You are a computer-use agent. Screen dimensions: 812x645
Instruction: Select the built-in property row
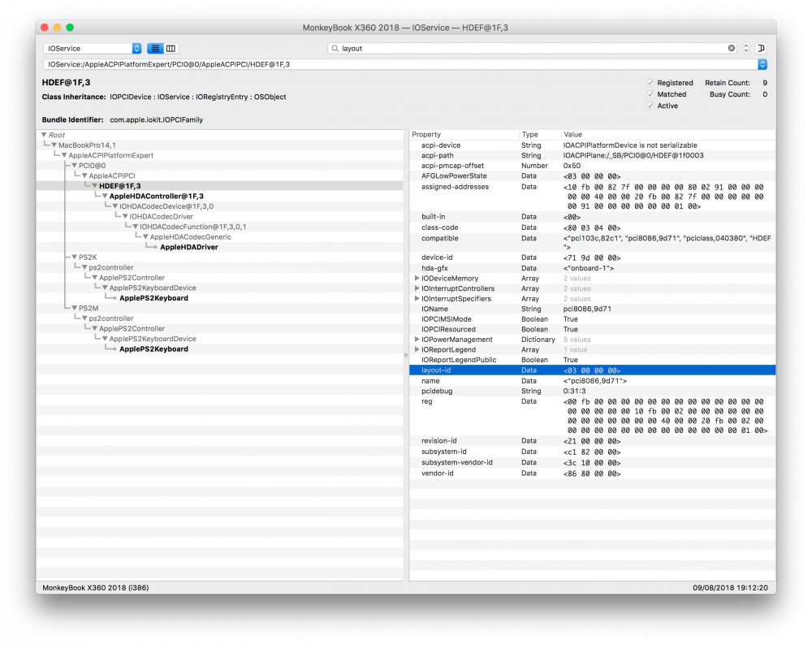point(593,217)
